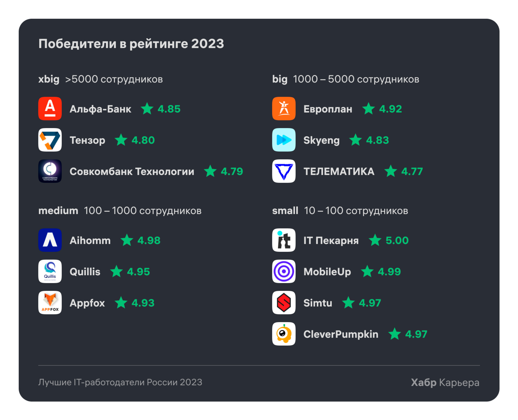Click the CleverPumpkin orange mascot logo
The height and width of the screenshot is (420, 518).
tap(284, 334)
